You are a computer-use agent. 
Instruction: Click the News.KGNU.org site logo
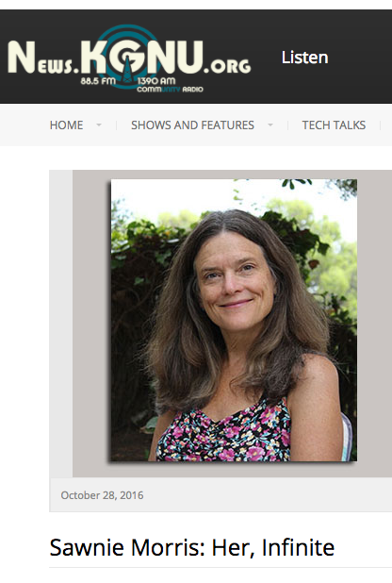[129, 58]
